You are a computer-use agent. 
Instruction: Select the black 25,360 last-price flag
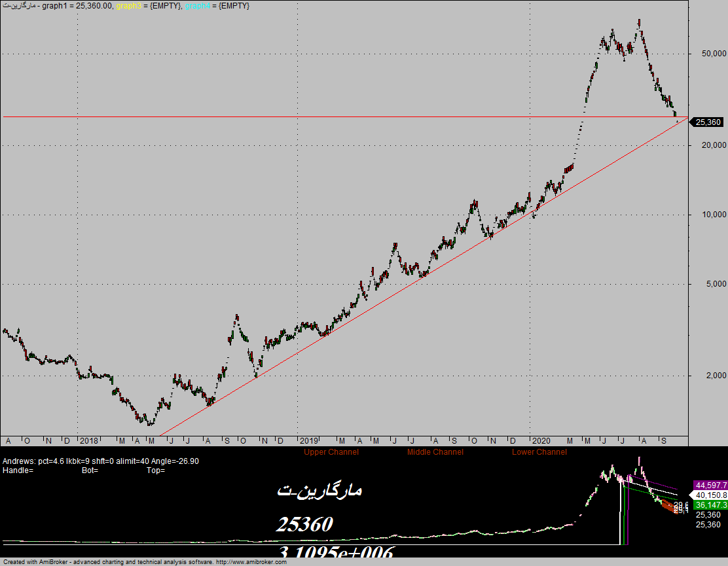pos(706,122)
